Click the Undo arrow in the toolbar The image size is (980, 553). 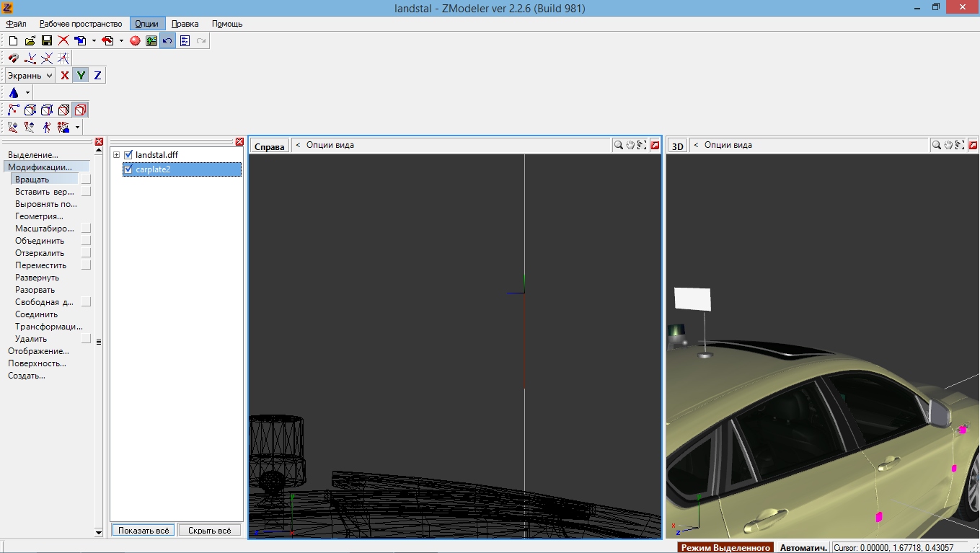(x=167, y=41)
